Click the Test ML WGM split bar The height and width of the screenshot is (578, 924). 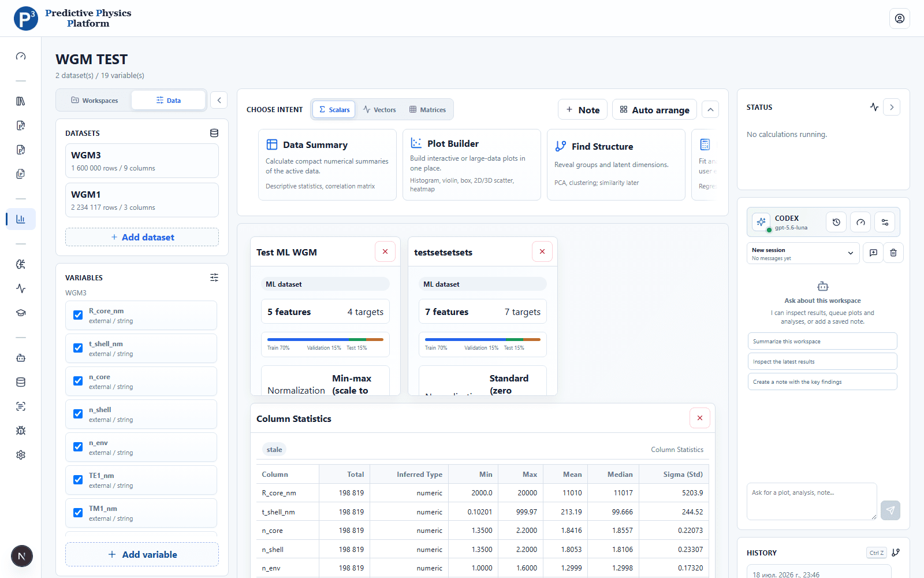click(325, 340)
